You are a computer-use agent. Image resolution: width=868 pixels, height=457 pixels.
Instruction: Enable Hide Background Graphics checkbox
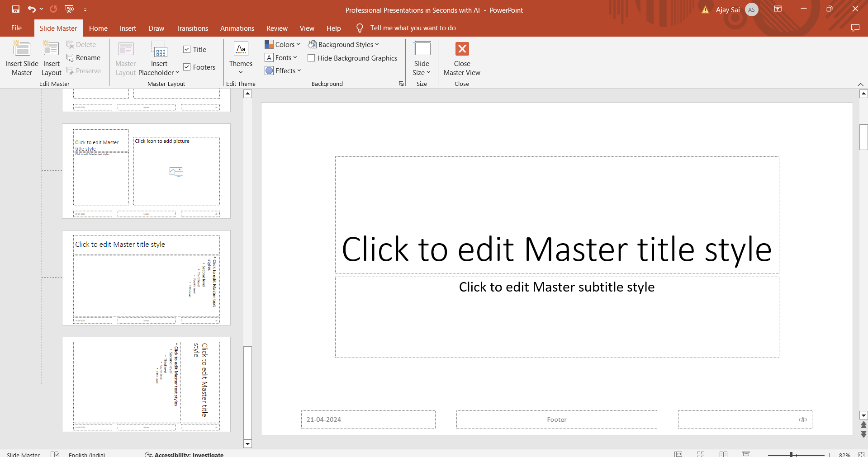pos(311,58)
